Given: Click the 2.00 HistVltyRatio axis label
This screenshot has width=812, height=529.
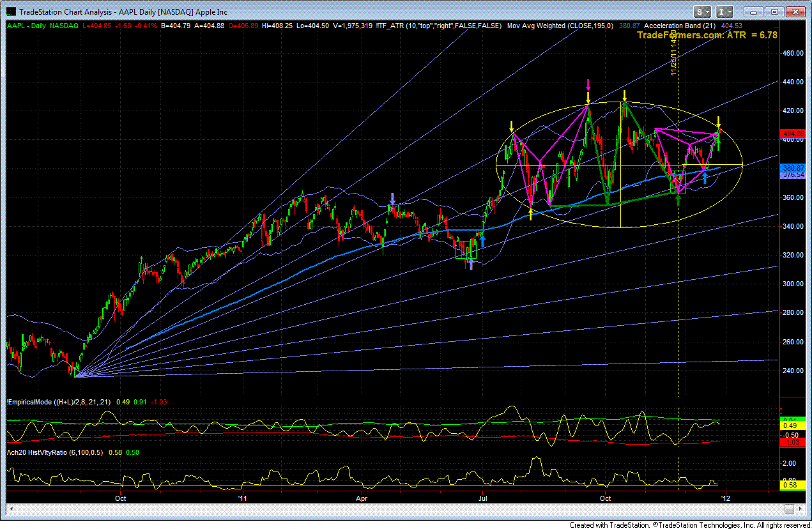Looking at the screenshot, I should pyautogui.click(x=791, y=463).
